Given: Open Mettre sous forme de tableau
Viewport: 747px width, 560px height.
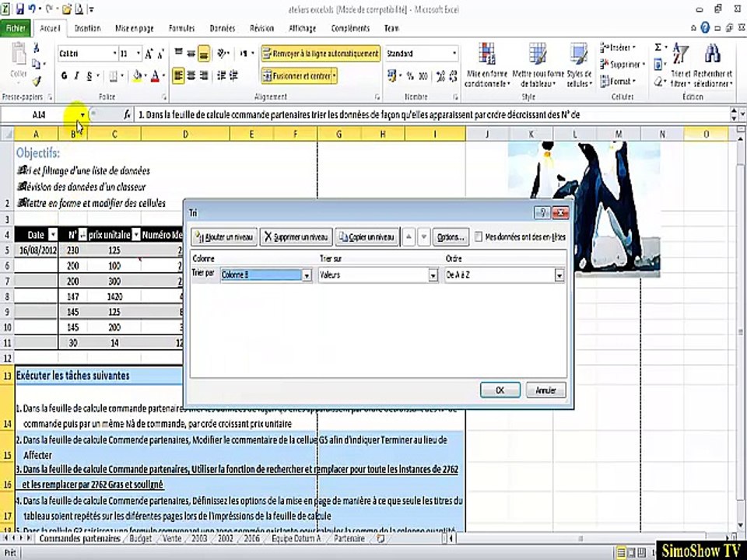Looking at the screenshot, I should pyautogui.click(x=538, y=65).
